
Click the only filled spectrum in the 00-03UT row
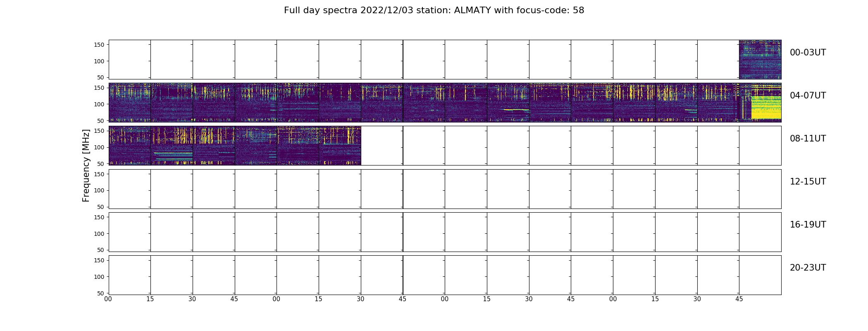[760, 60]
